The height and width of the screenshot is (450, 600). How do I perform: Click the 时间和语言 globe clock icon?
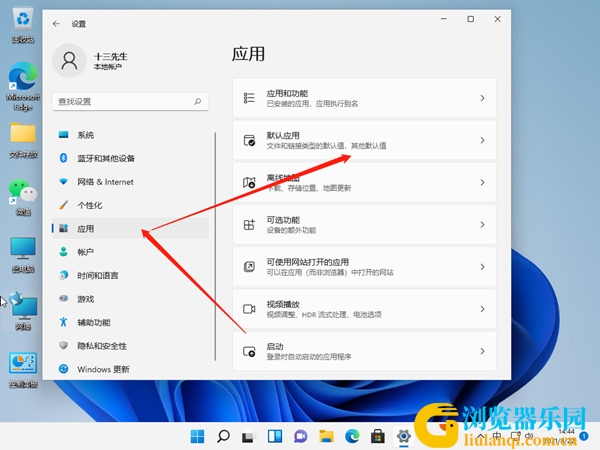point(64,275)
